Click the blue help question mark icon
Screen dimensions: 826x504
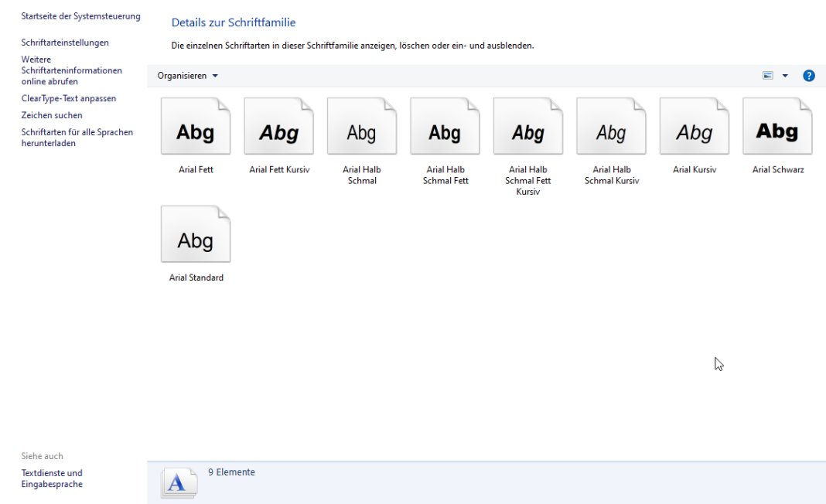808,75
